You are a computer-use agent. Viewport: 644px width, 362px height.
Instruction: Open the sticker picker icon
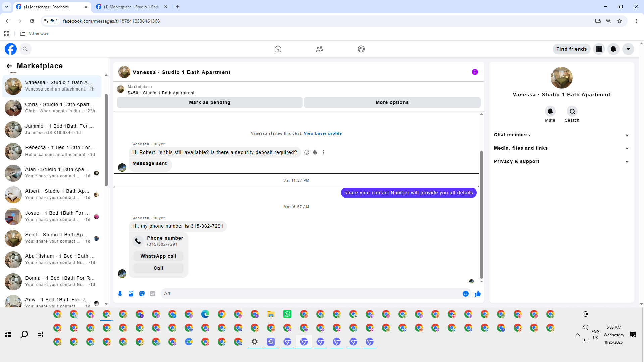pos(142,294)
